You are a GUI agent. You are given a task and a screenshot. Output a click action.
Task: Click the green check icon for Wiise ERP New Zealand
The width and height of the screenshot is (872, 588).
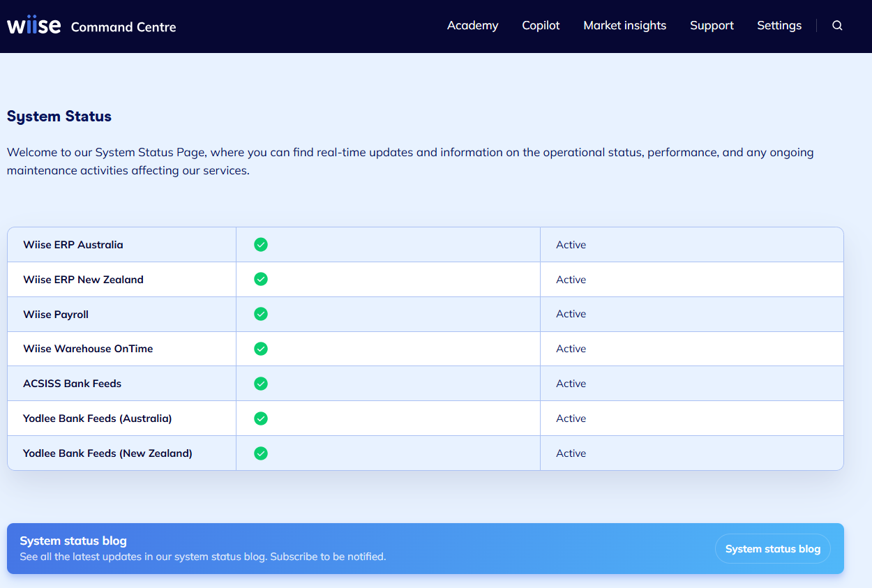coord(260,279)
